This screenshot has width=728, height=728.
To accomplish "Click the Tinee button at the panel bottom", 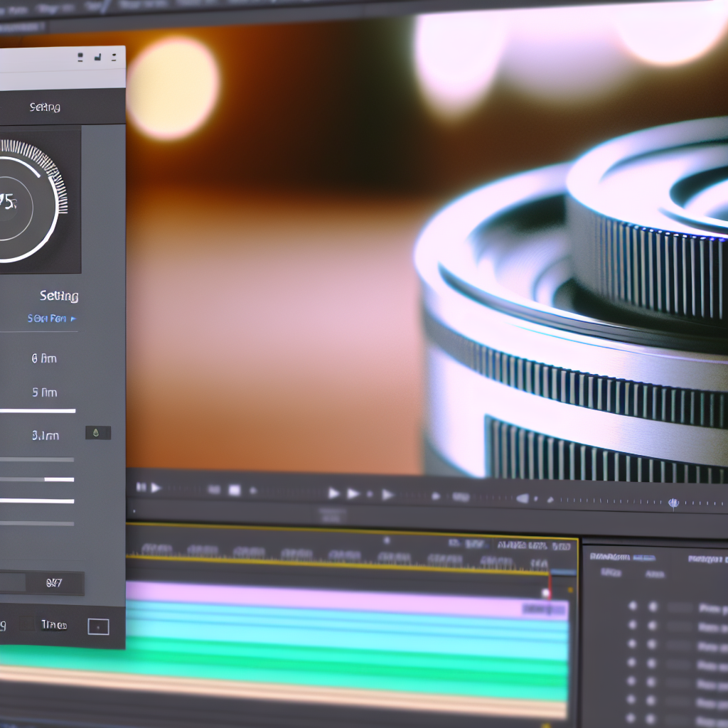I will pyautogui.click(x=54, y=625).
